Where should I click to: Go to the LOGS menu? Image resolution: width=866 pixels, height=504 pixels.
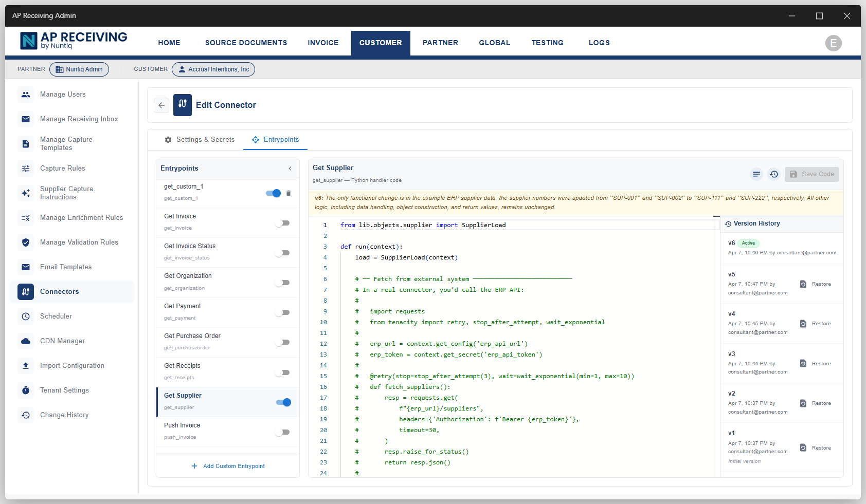click(599, 43)
